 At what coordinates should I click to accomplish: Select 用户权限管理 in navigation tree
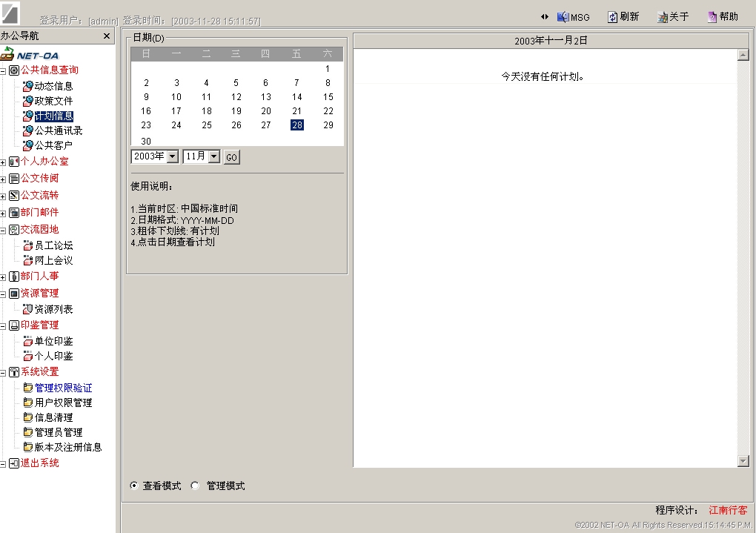[x=64, y=403]
